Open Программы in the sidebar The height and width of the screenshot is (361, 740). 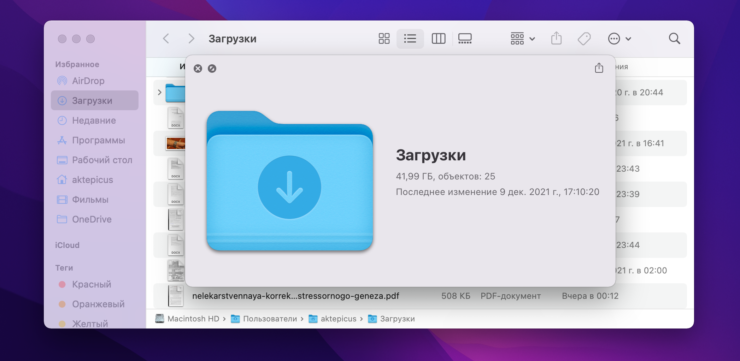point(94,140)
